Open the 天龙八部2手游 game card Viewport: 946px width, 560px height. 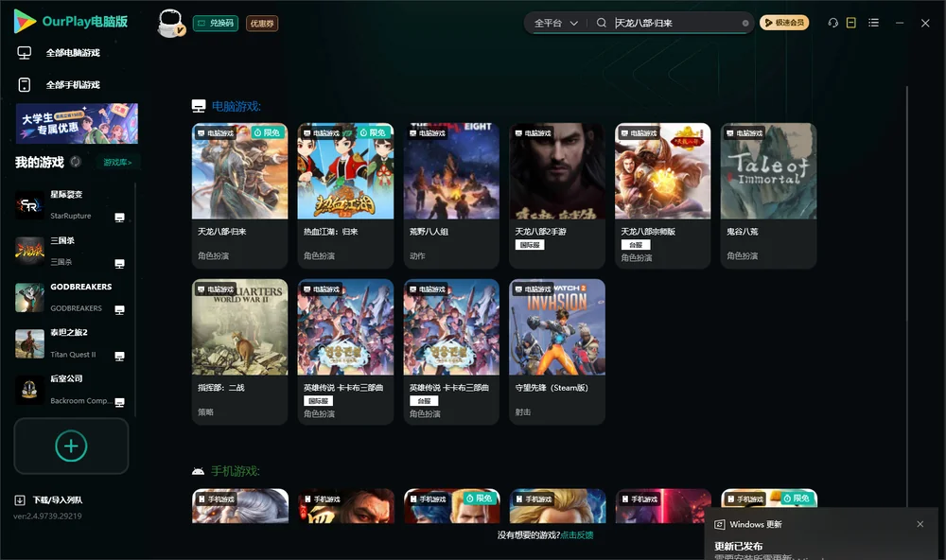(x=557, y=196)
